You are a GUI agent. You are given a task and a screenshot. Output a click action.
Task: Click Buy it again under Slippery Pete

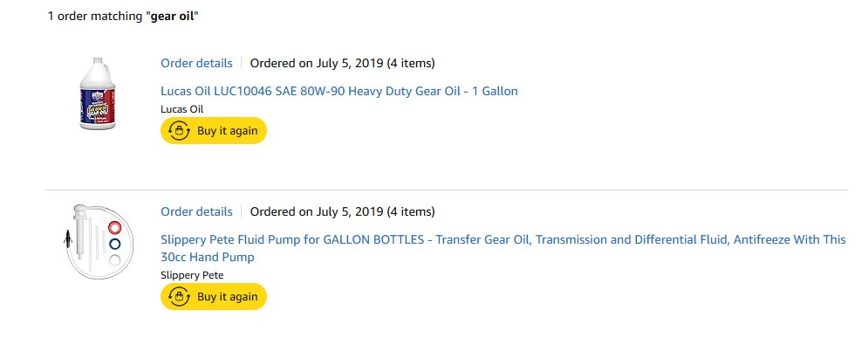[x=214, y=297]
